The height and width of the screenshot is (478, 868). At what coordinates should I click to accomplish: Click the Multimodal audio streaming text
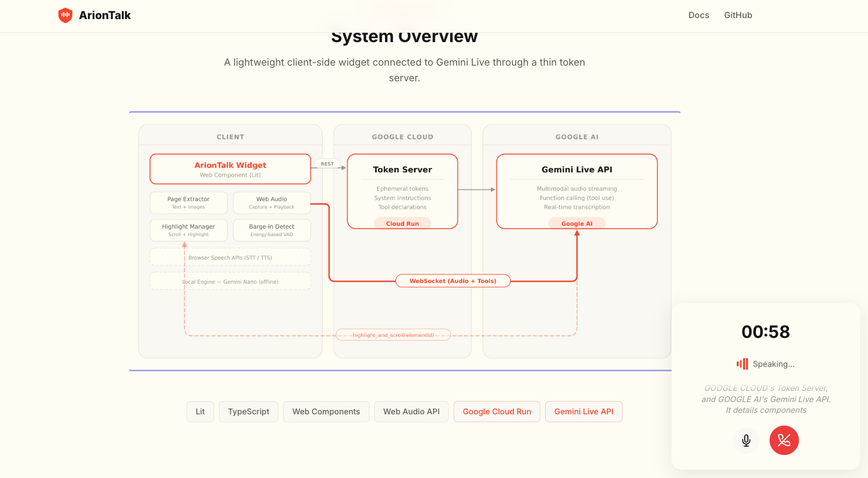tap(577, 189)
